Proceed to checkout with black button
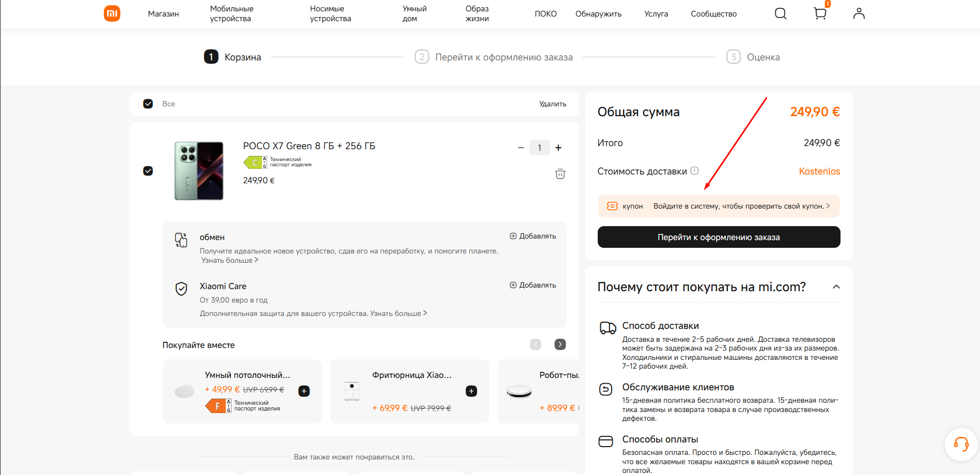 pyautogui.click(x=719, y=237)
